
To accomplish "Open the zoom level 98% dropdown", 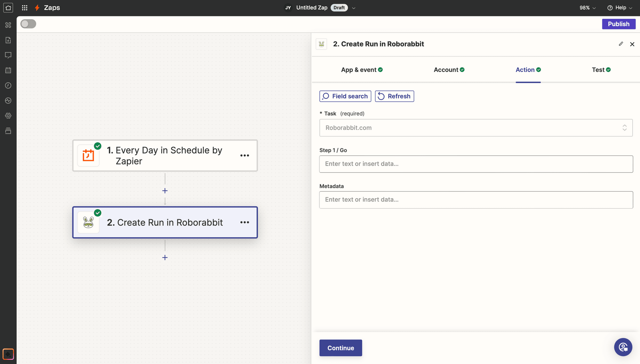I will pyautogui.click(x=587, y=8).
